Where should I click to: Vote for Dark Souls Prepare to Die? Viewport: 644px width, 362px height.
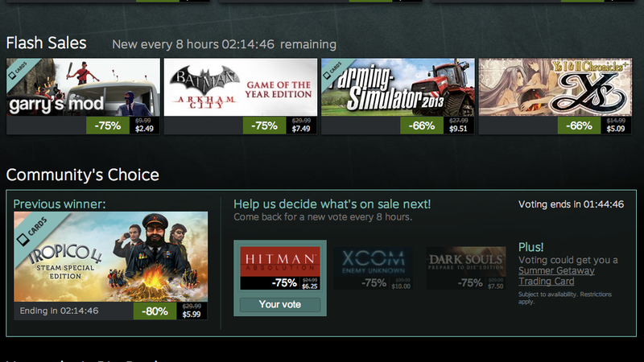point(466,268)
